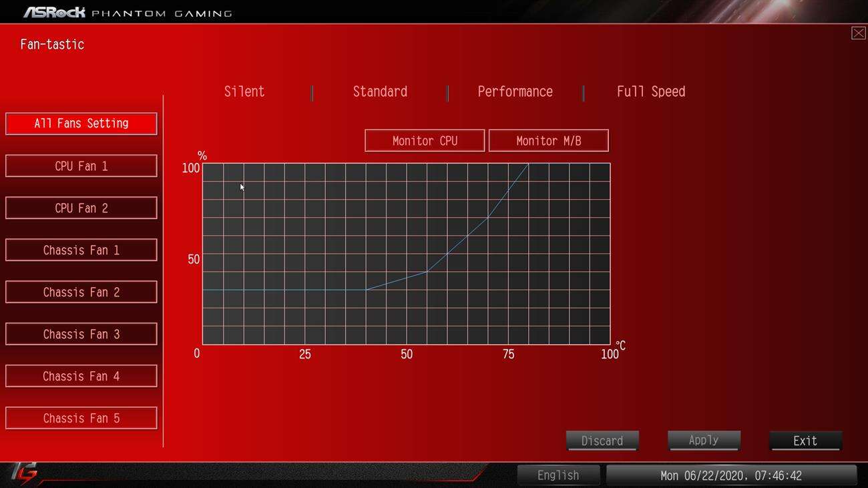Choose the Performance fan profile
Screen dimensions: 868x488
click(515, 91)
